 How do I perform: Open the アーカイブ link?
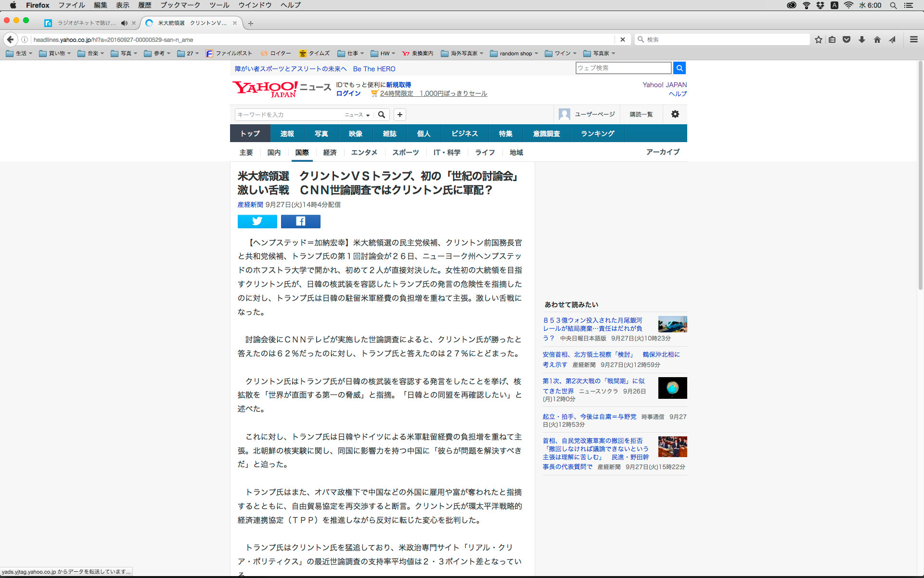coord(663,152)
